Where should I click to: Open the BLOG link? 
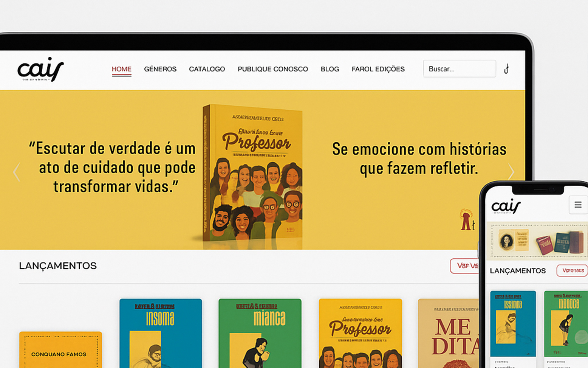pyautogui.click(x=330, y=69)
